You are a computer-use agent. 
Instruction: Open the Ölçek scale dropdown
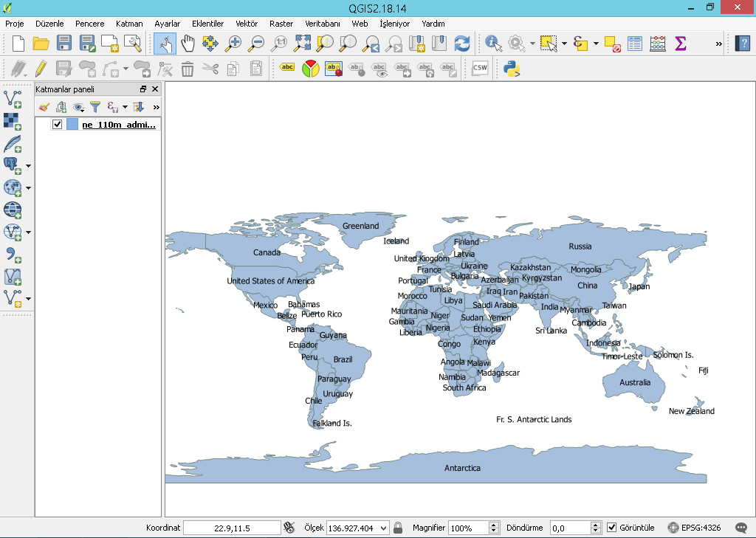click(382, 528)
